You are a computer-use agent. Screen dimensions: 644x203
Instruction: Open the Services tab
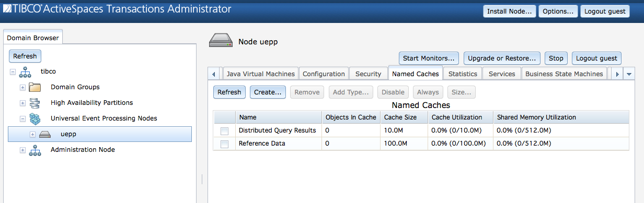click(x=502, y=74)
